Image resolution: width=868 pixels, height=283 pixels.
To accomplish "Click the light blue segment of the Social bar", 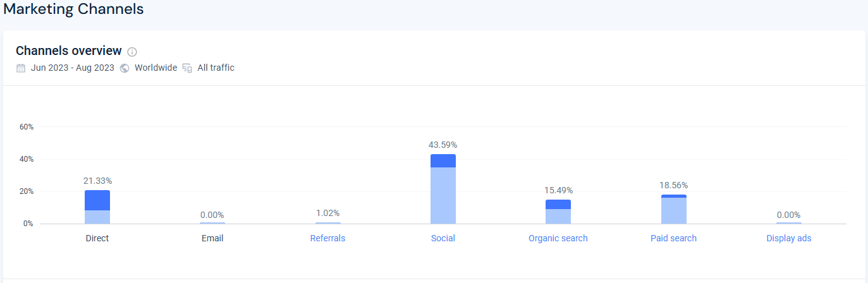I will 443,195.
